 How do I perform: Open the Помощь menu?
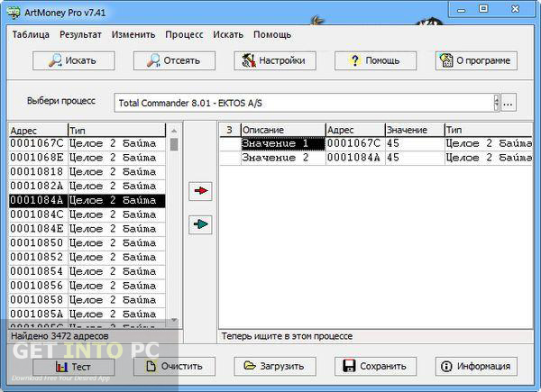(272, 34)
